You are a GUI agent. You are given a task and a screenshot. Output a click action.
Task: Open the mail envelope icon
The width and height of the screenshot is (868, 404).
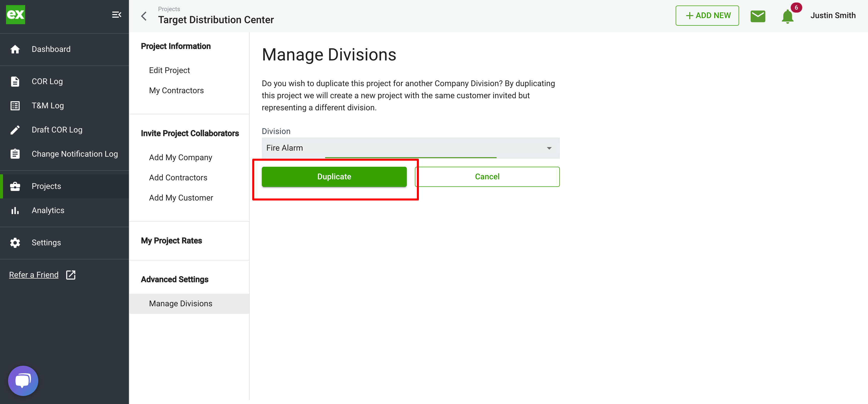click(x=758, y=16)
